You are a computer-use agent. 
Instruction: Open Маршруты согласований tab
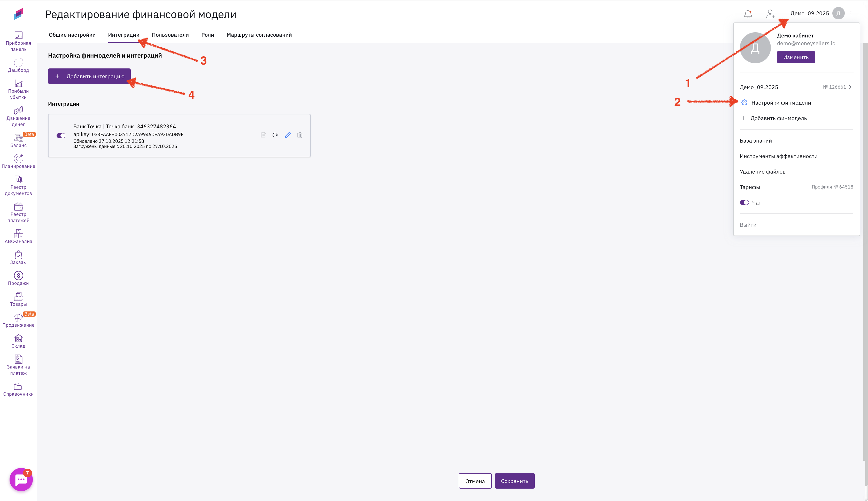(259, 35)
